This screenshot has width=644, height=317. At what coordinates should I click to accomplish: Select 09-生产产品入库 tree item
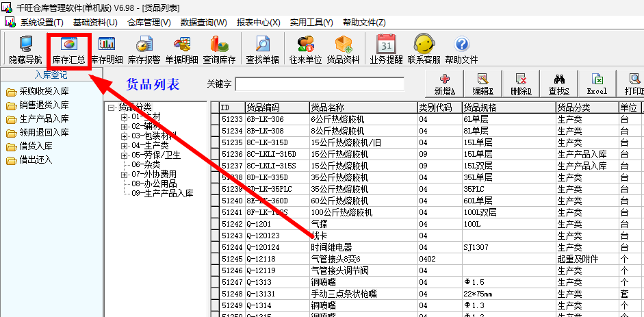162,193
